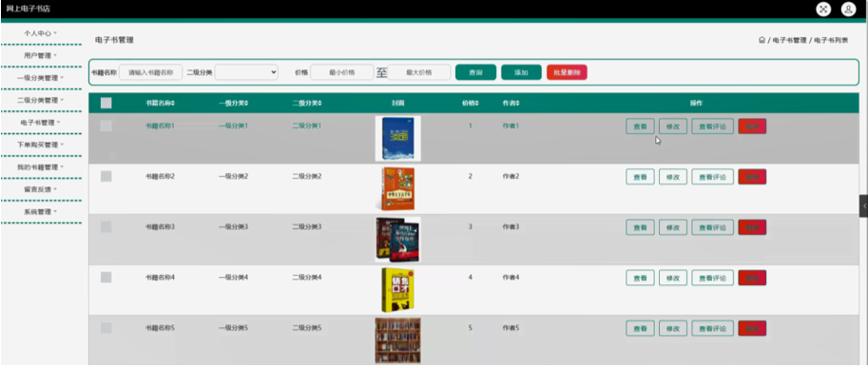868x368 pixels.
Task: Expand the 个人中心 sidebar menu
Action: 41,33
